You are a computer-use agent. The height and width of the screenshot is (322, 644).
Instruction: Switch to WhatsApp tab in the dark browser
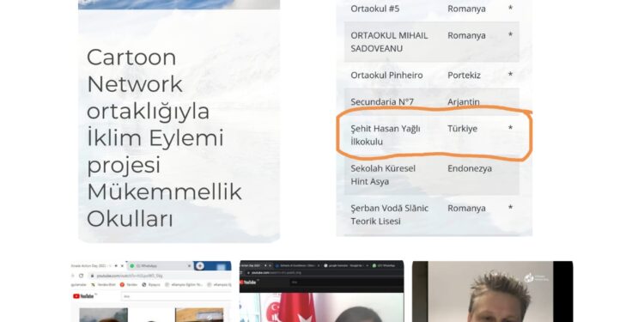(384, 265)
